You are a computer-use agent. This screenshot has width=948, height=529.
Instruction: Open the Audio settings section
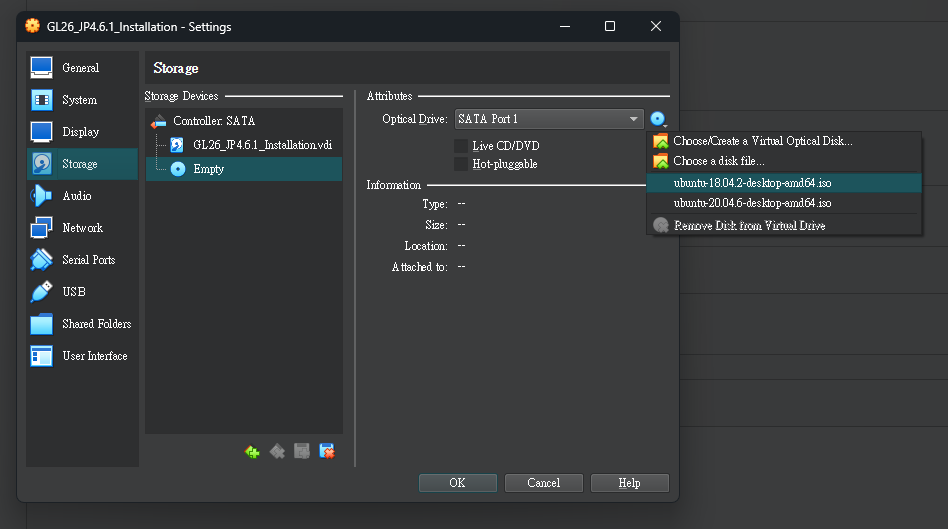tap(77, 196)
